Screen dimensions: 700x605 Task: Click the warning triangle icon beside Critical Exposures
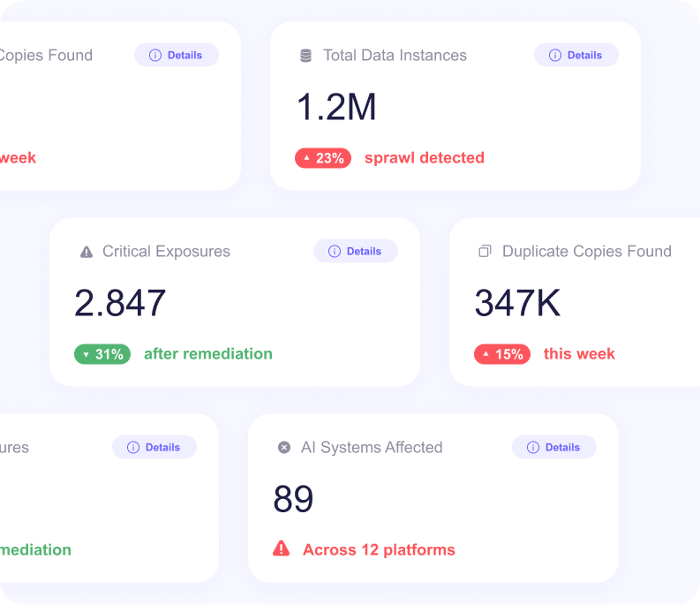click(x=87, y=252)
